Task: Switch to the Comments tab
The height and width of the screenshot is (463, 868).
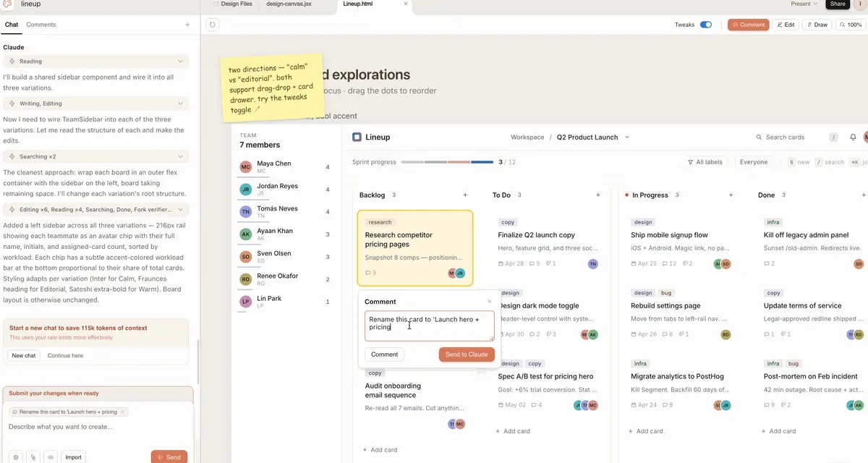Action: point(41,25)
